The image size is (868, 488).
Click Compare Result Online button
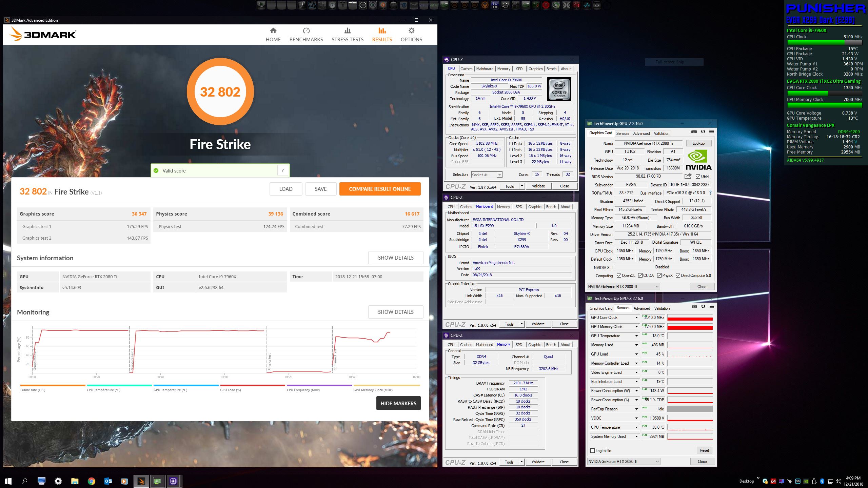tap(380, 189)
